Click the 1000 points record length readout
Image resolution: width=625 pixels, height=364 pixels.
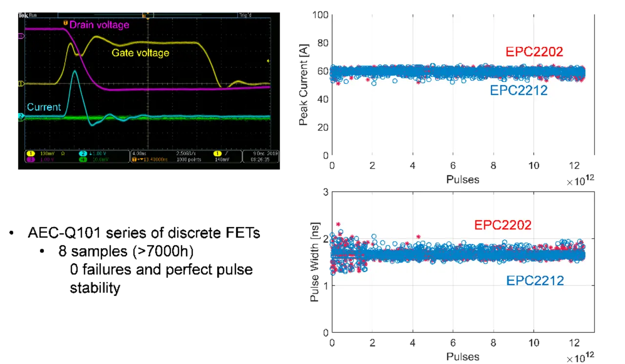189,160
